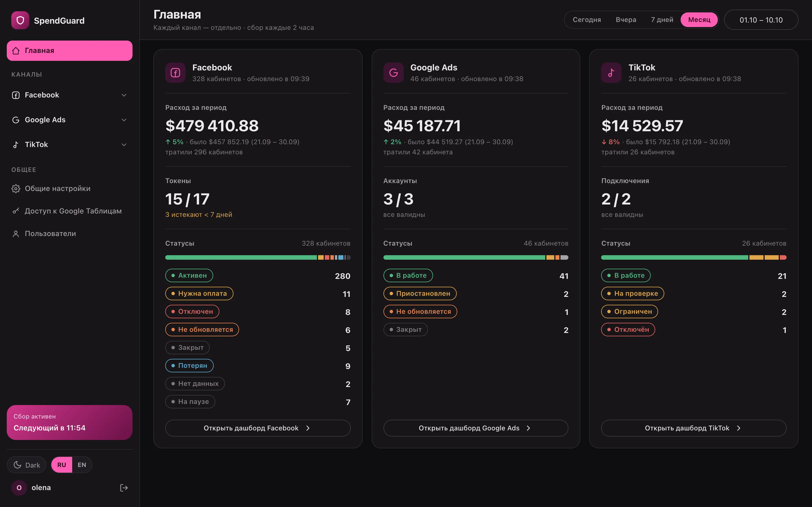
Task: Click the logout icon next to olena
Action: pyautogui.click(x=124, y=488)
